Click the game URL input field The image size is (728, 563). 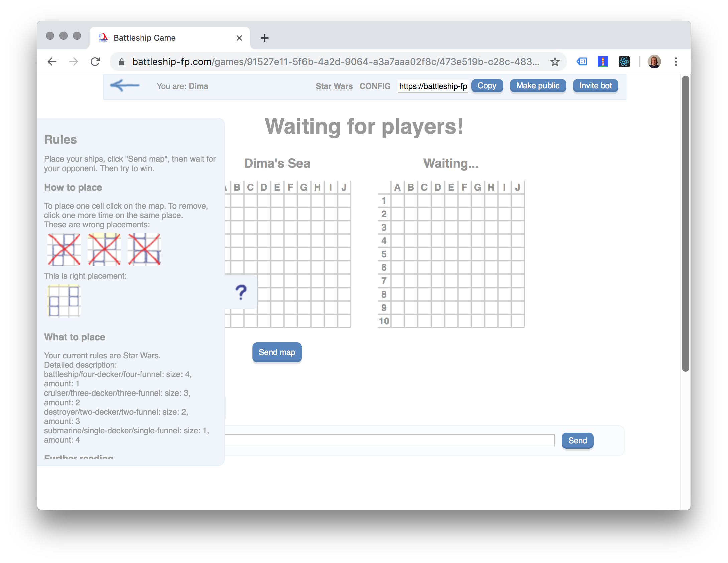click(433, 86)
